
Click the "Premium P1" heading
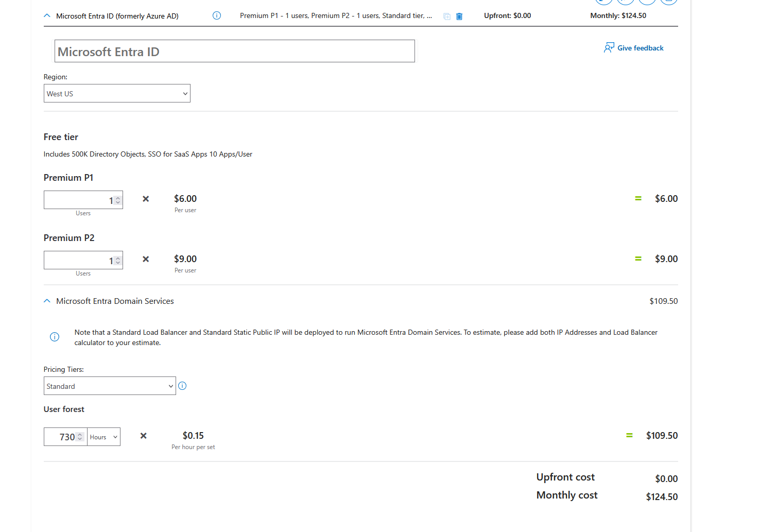(68, 178)
